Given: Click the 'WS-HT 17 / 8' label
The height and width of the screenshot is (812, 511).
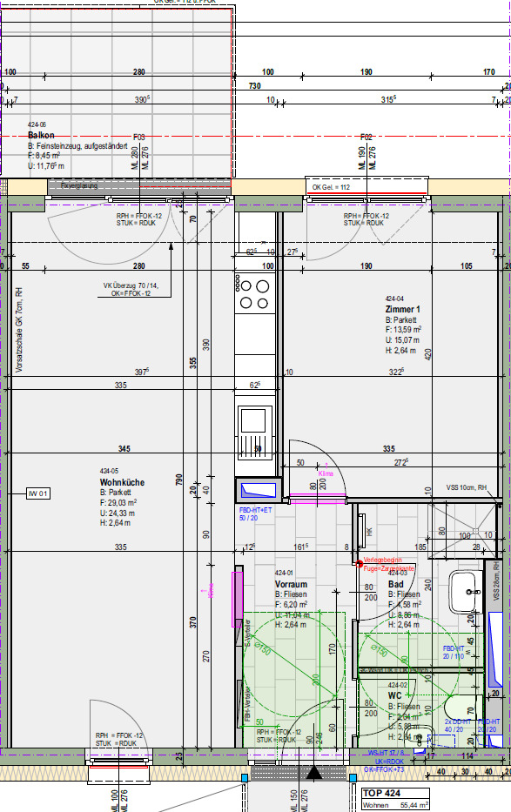Looking at the screenshot, I should [x=386, y=753].
